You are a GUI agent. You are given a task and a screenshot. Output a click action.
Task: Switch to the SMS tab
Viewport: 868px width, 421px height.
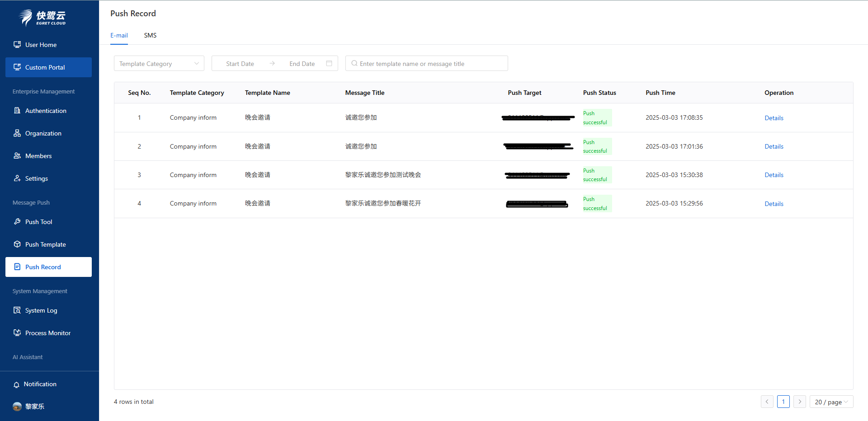tap(150, 35)
